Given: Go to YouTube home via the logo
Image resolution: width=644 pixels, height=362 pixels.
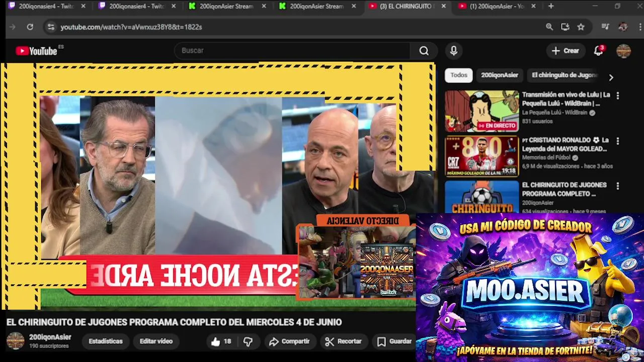Looking at the screenshot, I should click(x=37, y=51).
